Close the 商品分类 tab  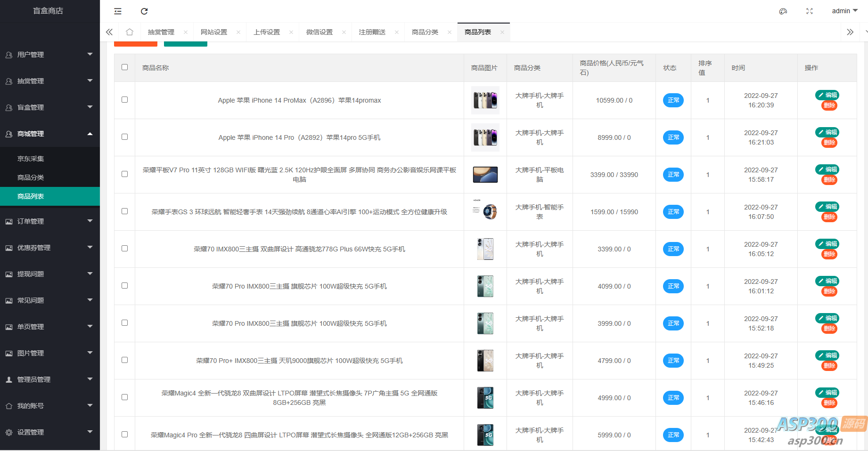tap(450, 32)
